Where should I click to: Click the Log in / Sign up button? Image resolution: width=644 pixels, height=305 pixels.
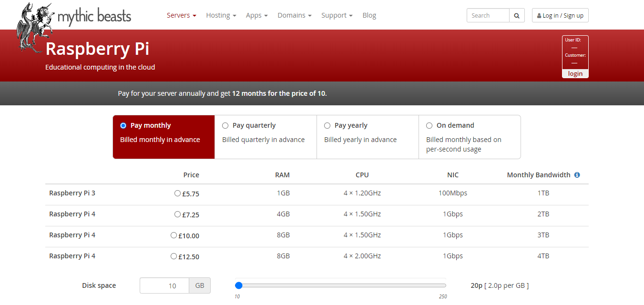561,15
